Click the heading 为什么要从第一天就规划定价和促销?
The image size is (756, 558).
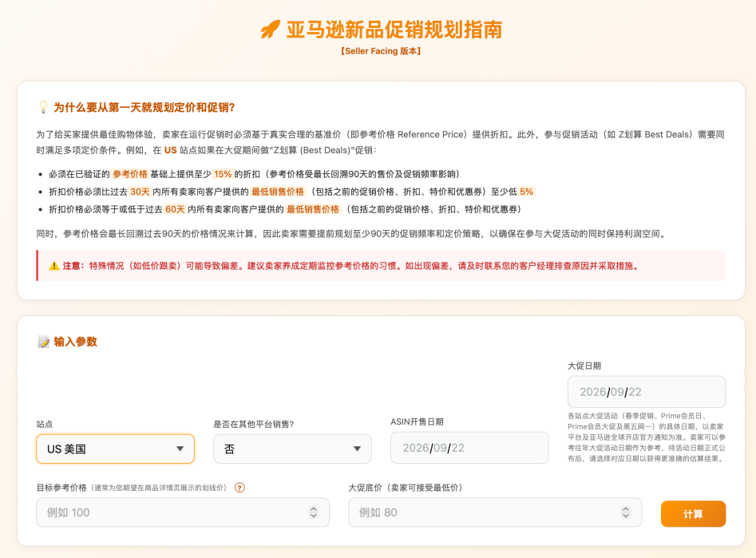click(144, 107)
